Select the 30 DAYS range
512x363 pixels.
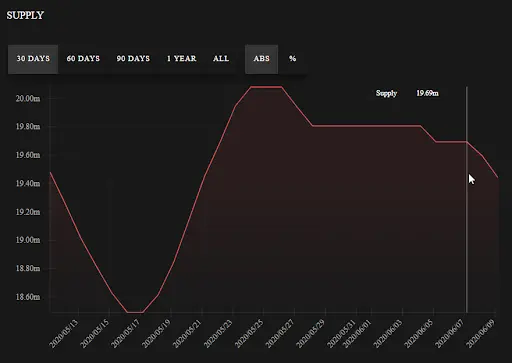click(x=33, y=59)
